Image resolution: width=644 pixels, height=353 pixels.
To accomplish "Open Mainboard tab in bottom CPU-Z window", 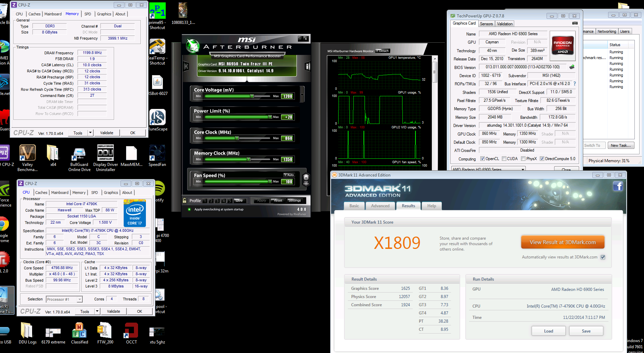I will click(x=60, y=193).
